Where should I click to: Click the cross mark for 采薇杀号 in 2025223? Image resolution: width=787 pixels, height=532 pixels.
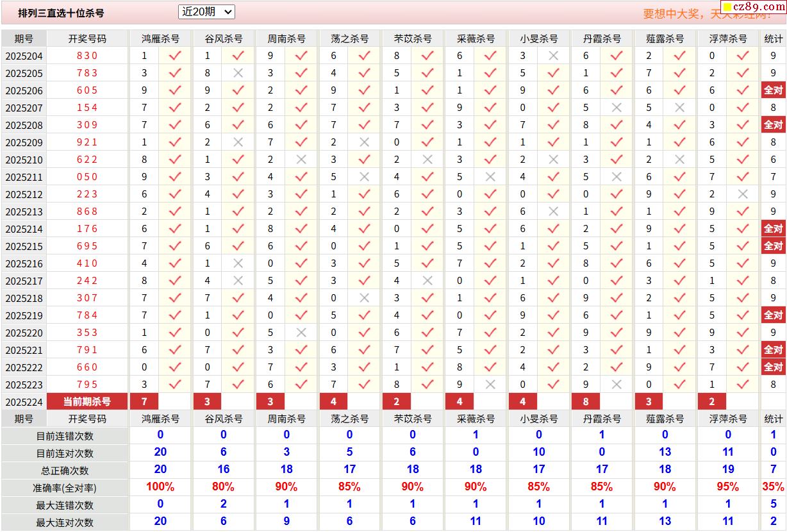490,385
